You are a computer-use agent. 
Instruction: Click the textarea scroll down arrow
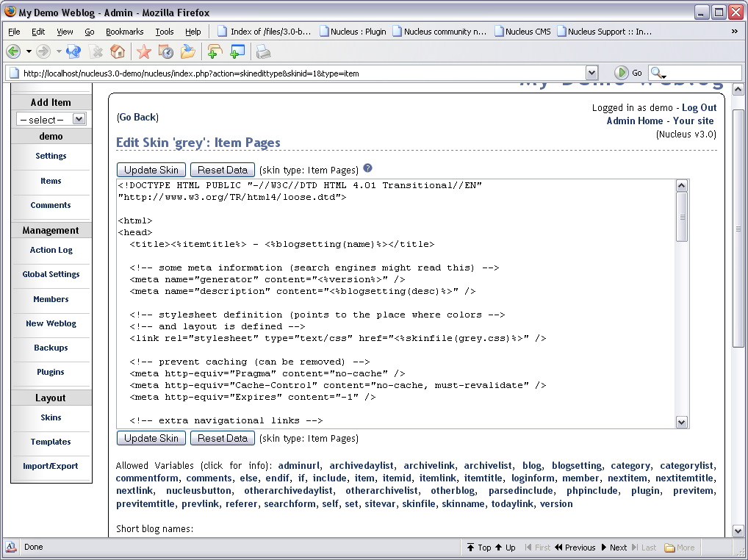pyautogui.click(x=682, y=422)
